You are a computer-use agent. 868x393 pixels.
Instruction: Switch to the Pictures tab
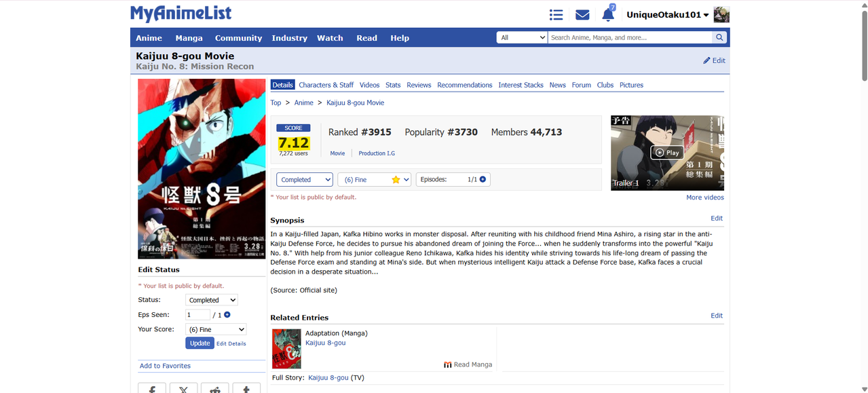[631, 85]
